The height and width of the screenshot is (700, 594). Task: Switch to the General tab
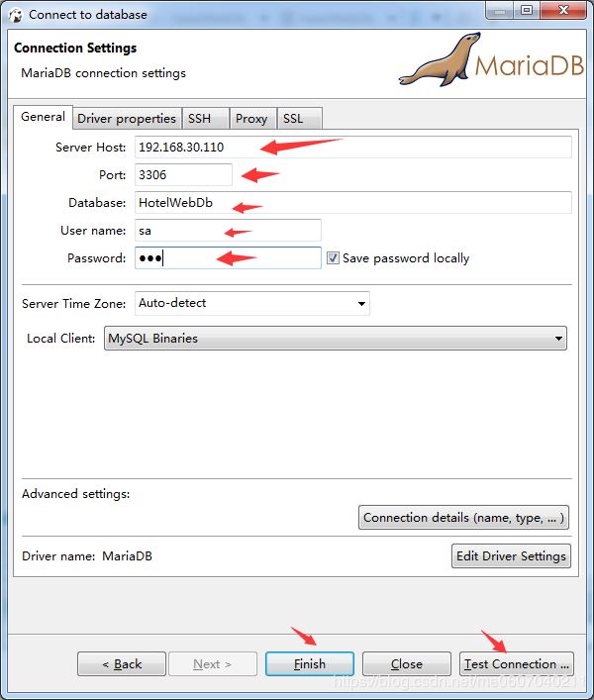(x=43, y=117)
